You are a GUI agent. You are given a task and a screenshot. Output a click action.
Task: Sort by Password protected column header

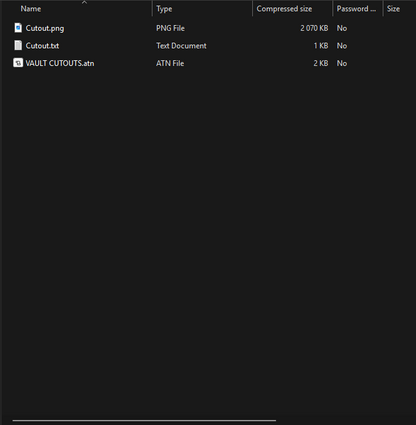point(356,9)
